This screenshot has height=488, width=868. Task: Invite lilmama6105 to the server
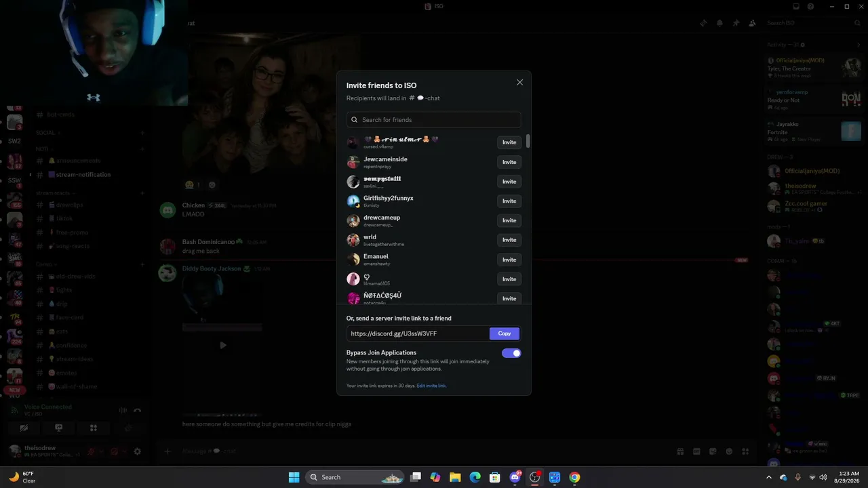(509, 279)
